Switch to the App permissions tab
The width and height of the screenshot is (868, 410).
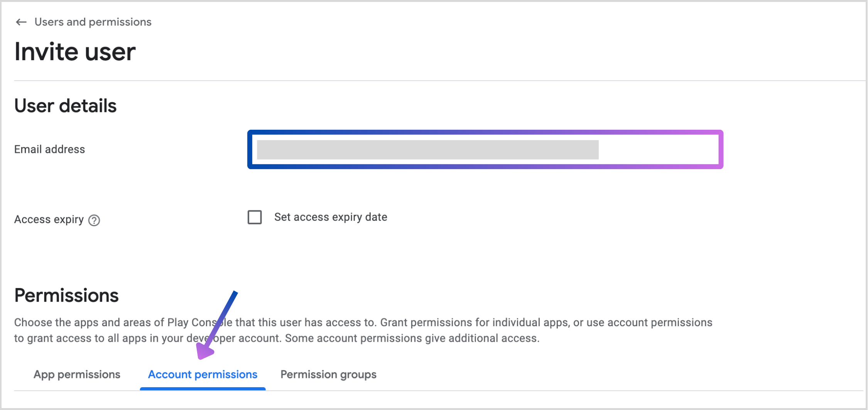(77, 374)
